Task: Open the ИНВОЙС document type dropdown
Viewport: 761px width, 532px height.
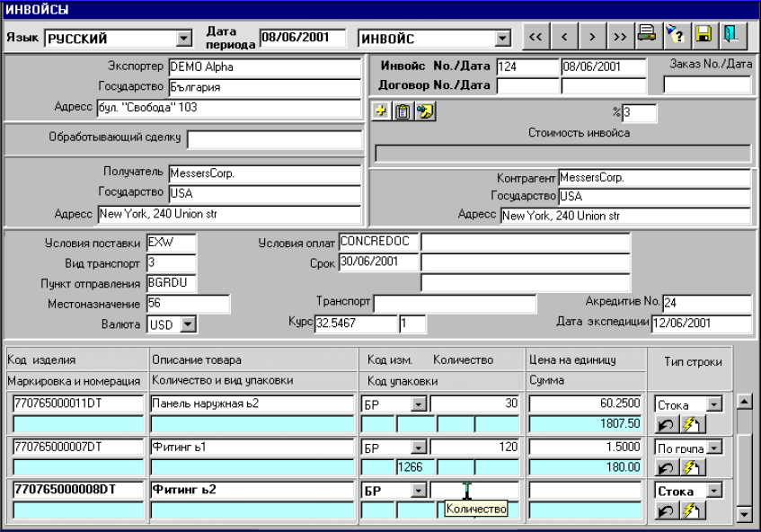Action: tap(502, 39)
